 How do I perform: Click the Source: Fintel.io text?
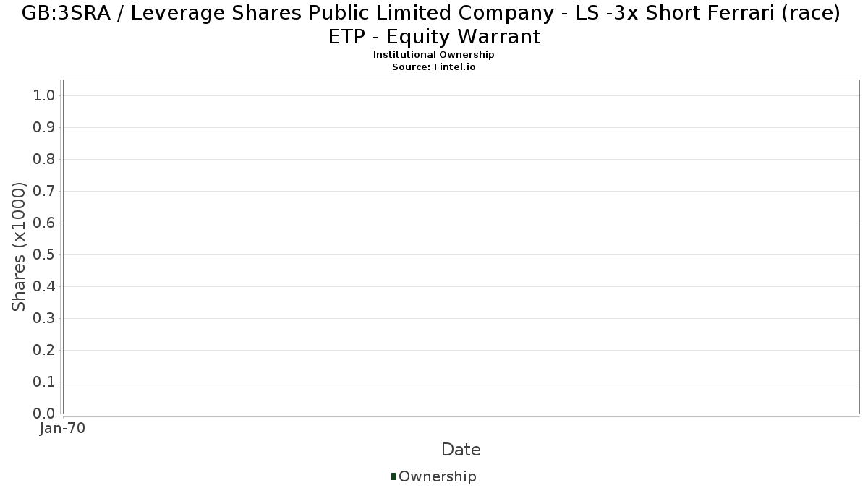[433, 67]
